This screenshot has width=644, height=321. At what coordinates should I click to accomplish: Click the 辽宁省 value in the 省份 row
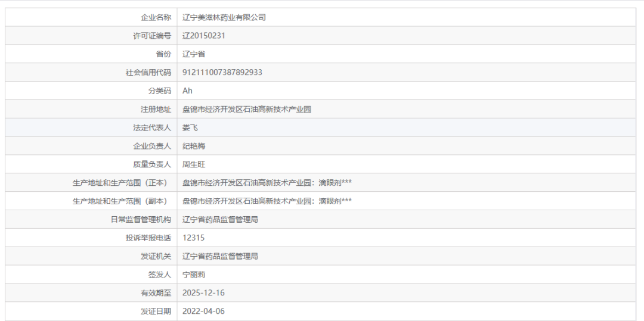tap(194, 54)
